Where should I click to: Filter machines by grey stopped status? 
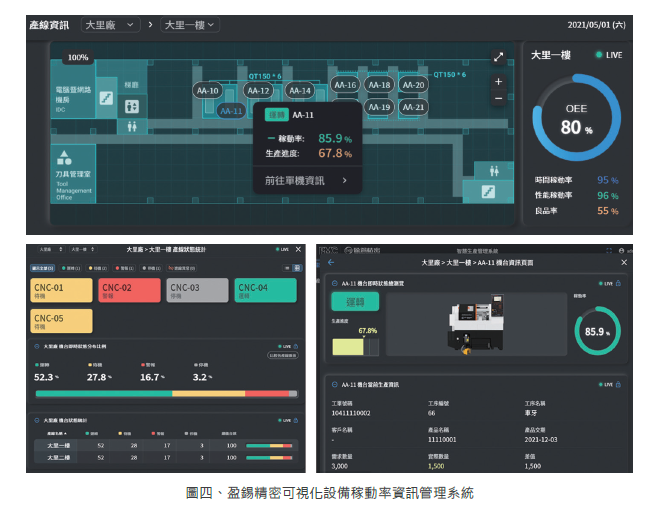[151, 268]
